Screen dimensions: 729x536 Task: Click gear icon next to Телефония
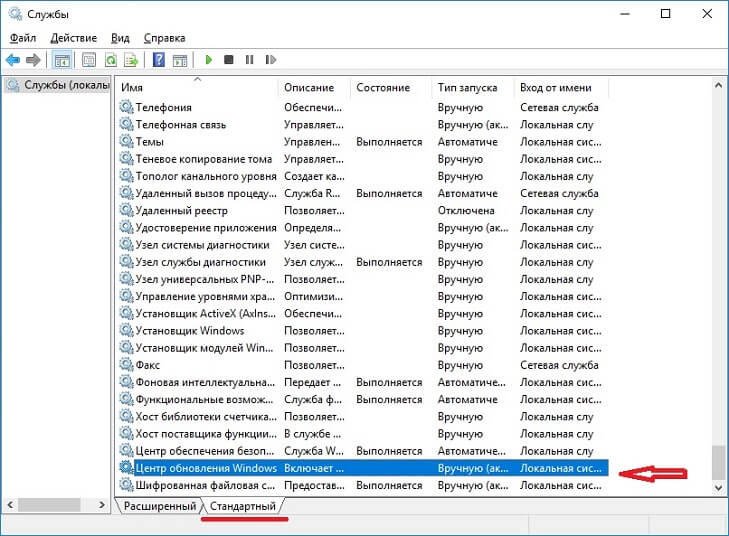[126, 107]
